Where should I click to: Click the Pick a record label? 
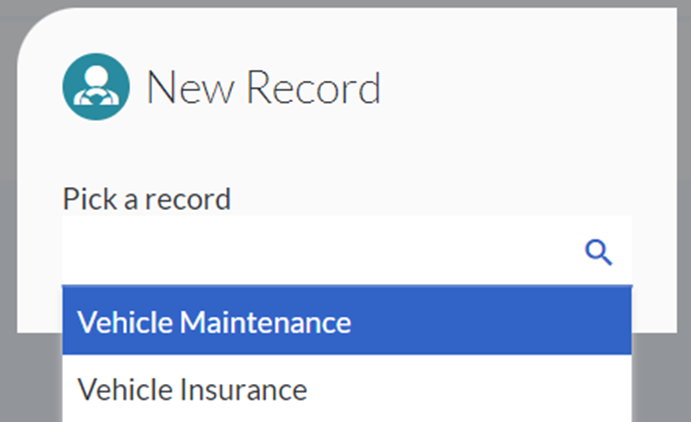point(146,198)
